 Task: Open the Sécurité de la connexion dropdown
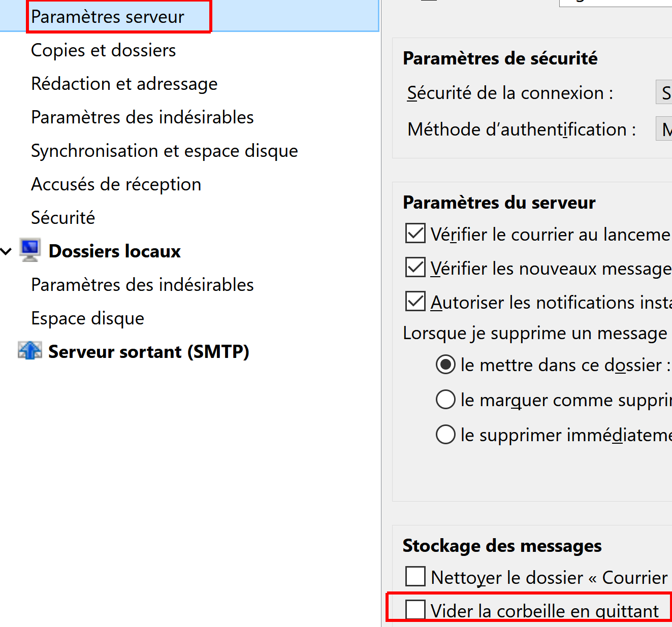[x=664, y=93]
